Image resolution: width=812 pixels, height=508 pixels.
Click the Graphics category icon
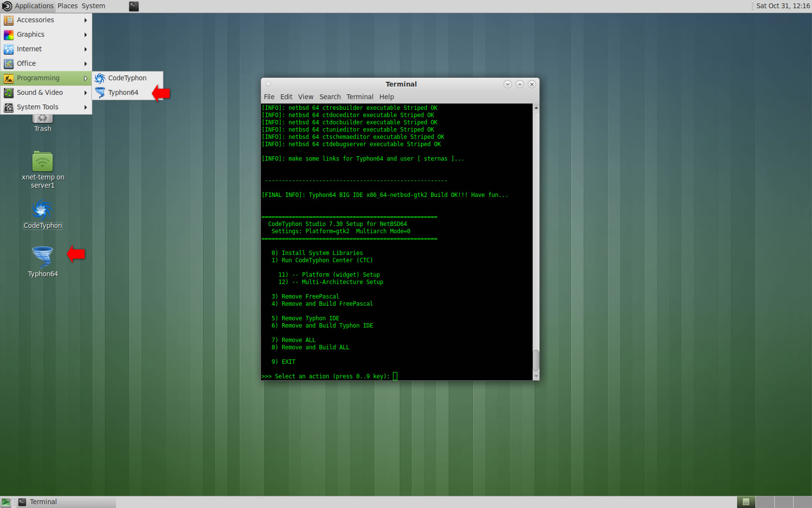point(9,34)
